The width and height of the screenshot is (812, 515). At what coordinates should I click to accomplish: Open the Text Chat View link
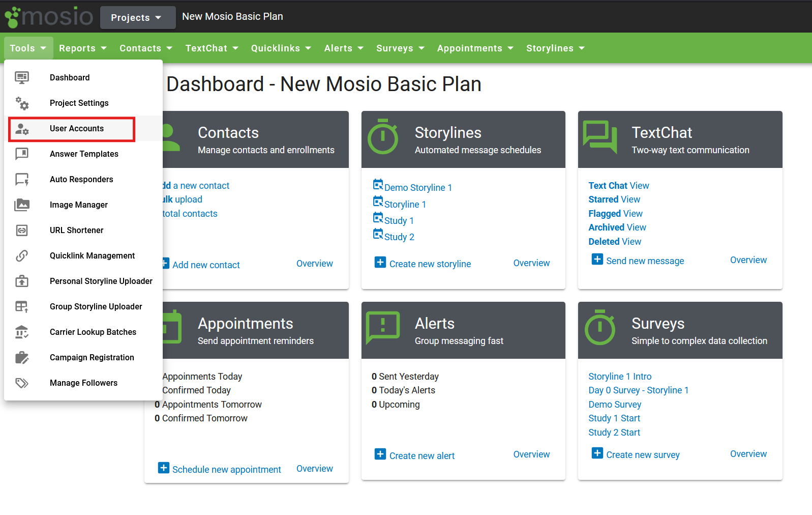(619, 186)
